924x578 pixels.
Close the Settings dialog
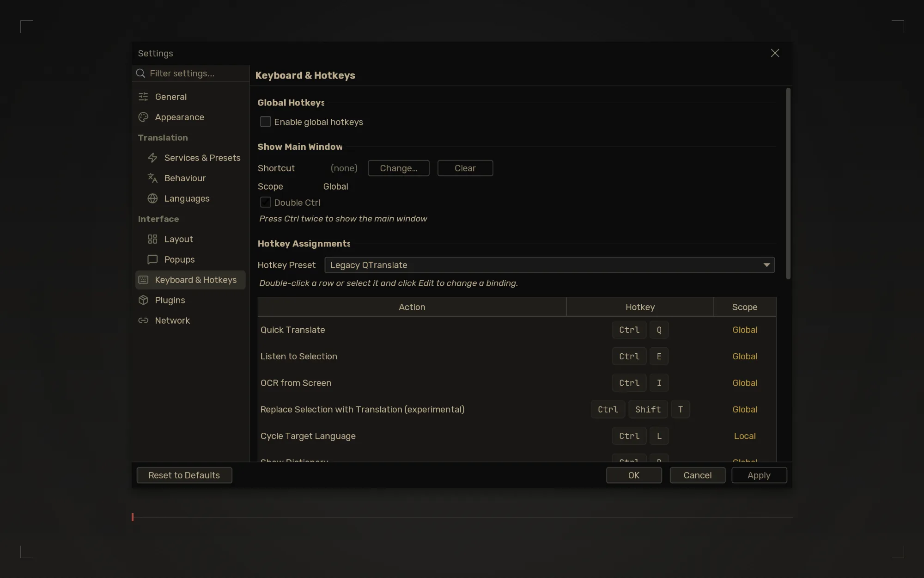tap(775, 53)
